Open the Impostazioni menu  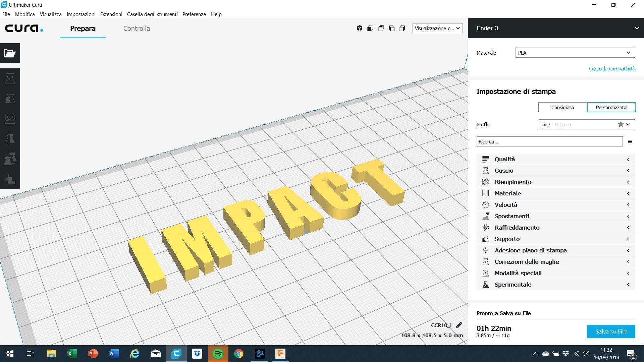pyautogui.click(x=81, y=14)
